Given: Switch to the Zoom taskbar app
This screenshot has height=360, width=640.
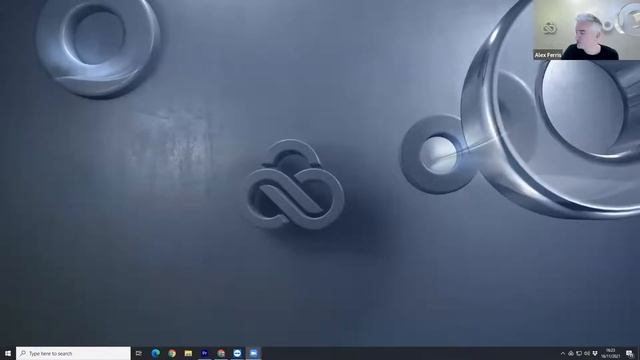Looking at the screenshot, I should 253,353.
